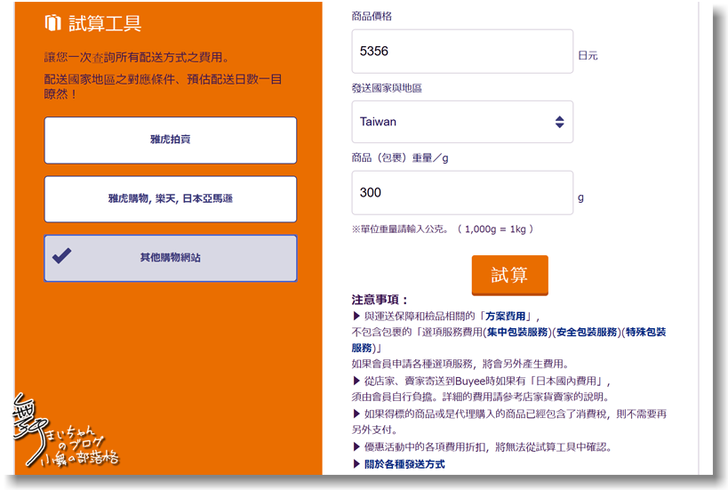Viewport: 728px width, 490px height.
Task: Click the up-down arrows in country selector
Action: (558, 122)
